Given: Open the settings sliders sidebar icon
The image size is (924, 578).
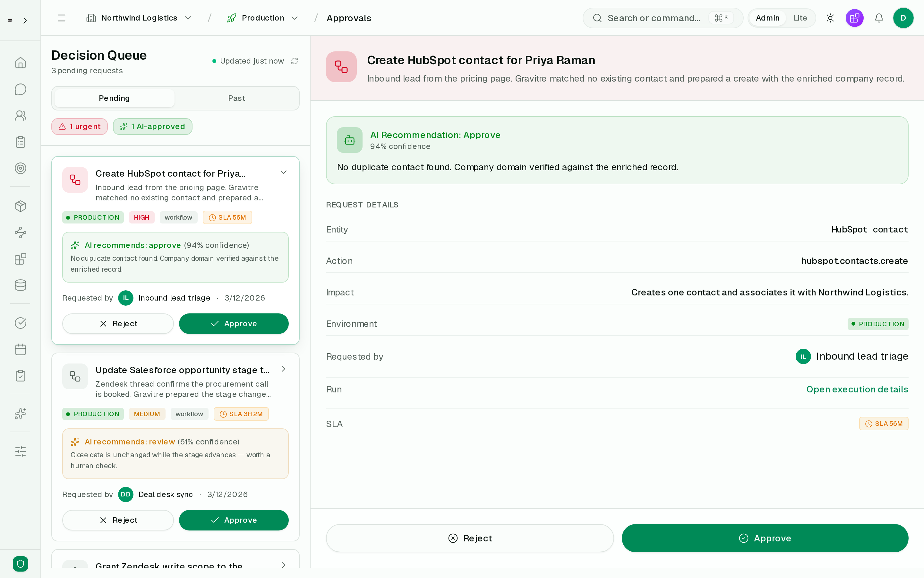Looking at the screenshot, I should 20,451.
